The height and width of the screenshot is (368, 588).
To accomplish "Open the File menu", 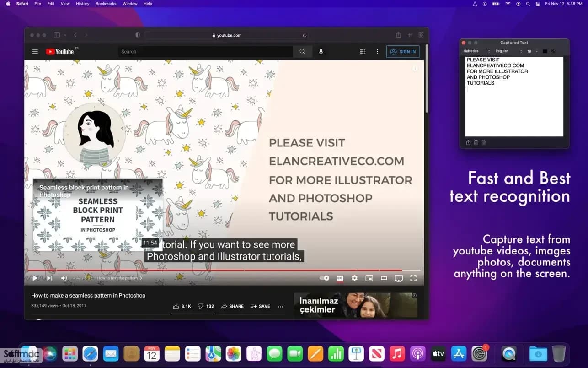I will (37, 4).
